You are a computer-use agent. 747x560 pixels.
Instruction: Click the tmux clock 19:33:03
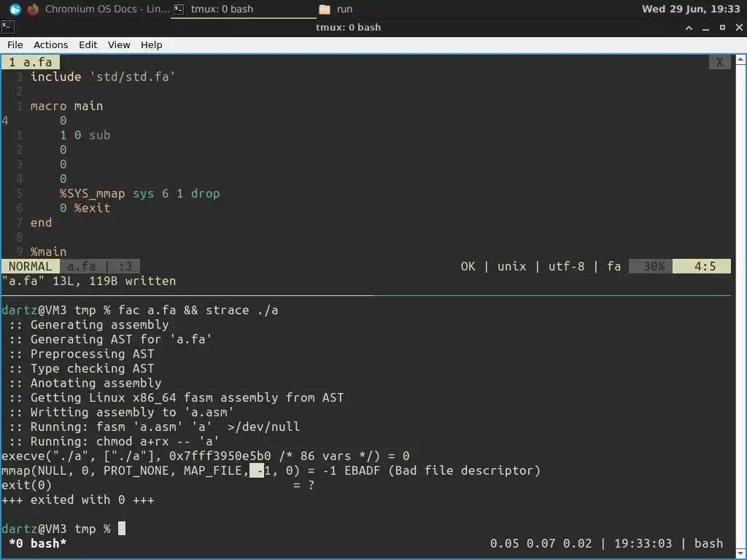click(x=643, y=543)
